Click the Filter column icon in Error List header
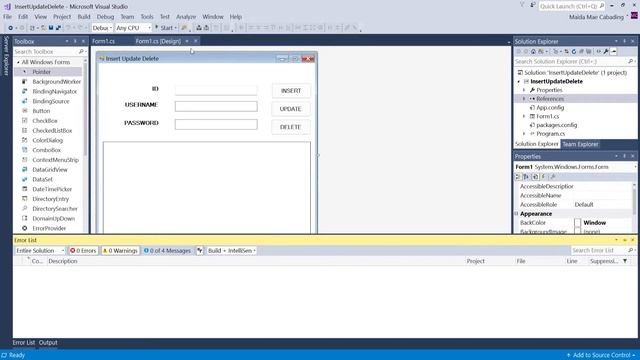640x360 pixels. click(x=625, y=261)
